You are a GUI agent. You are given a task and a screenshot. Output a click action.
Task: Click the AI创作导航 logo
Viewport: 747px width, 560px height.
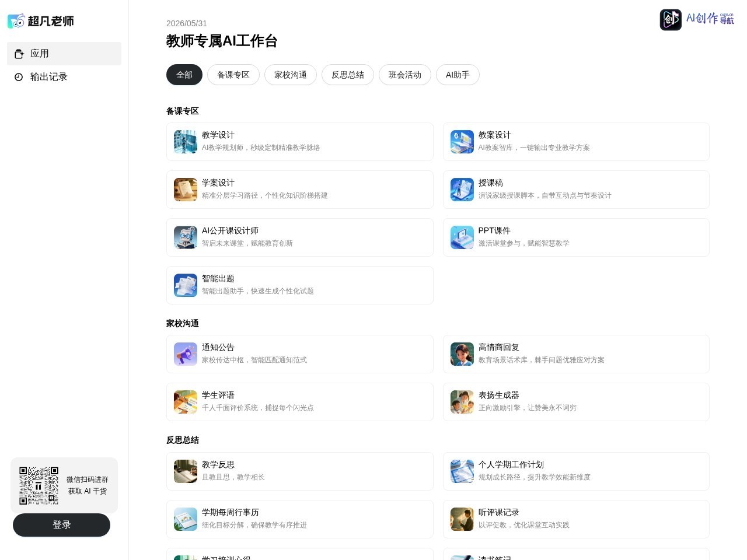(697, 19)
